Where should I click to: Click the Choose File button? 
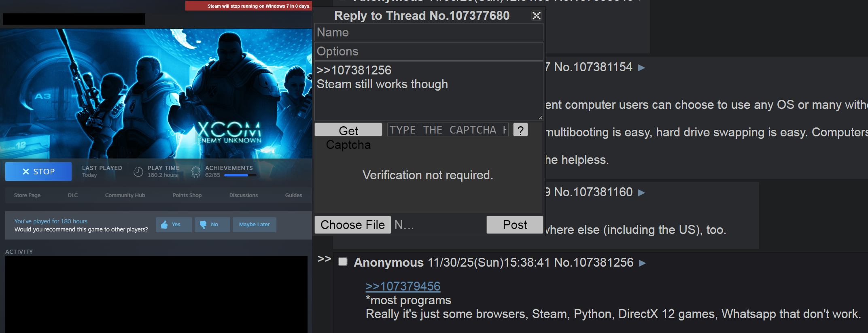coord(353,225)
